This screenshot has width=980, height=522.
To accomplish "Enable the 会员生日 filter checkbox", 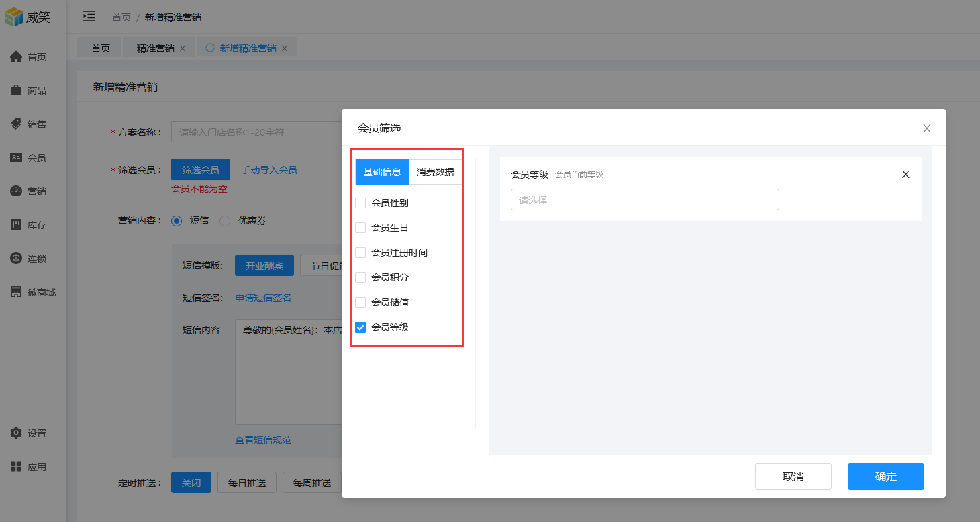I will point(360,228).
